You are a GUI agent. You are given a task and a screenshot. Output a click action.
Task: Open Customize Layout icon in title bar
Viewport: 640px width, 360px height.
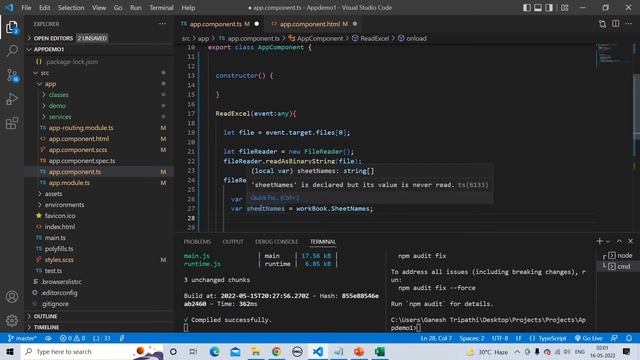click(x=564, y=8)
